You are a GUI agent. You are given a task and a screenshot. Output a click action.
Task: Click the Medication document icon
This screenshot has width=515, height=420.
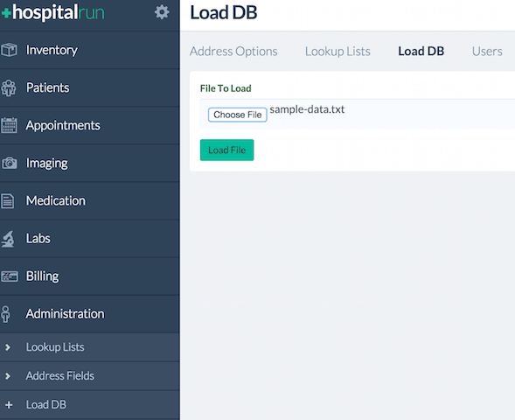[8, 200]
